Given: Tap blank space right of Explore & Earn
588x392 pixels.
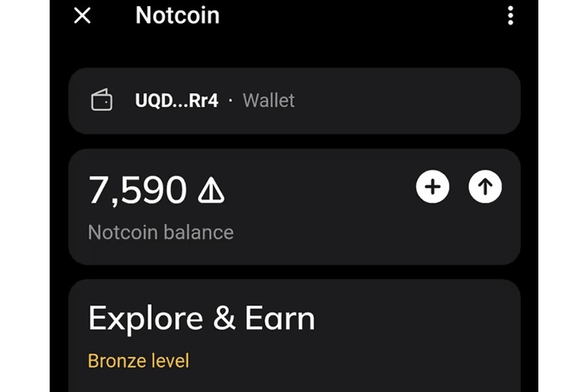Looking at the screenshot, I should [418, 319].
